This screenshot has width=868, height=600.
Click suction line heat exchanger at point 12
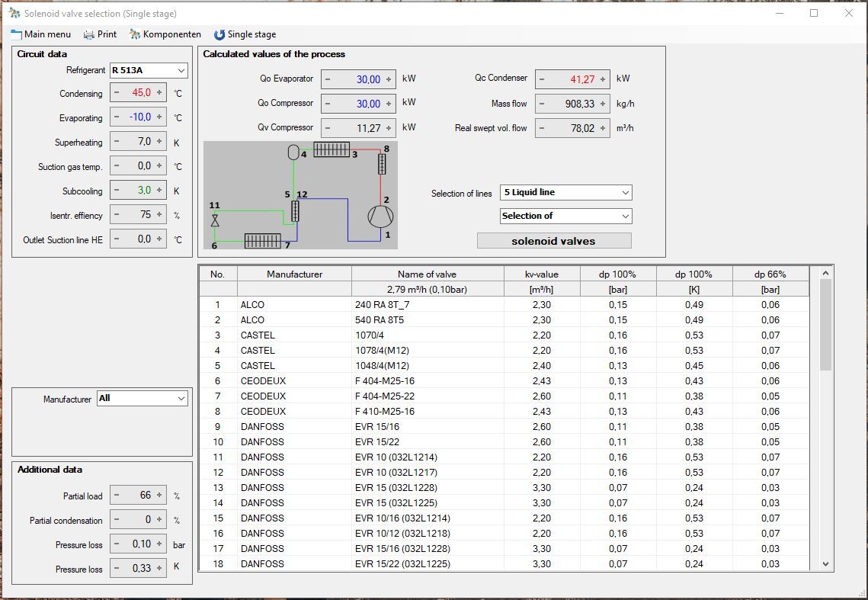[x=295, y=211]
